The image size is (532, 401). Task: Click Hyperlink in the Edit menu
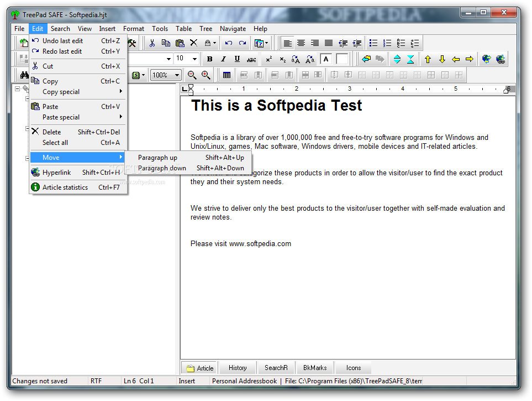pyautogui.click(x=78, y=173)
